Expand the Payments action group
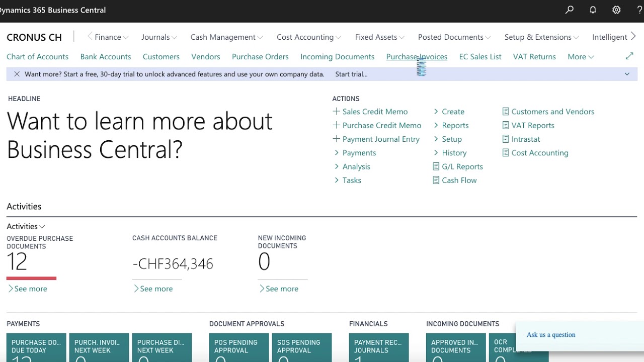The height and width of the screenshot is (362, 644). (x=355, y=153)
